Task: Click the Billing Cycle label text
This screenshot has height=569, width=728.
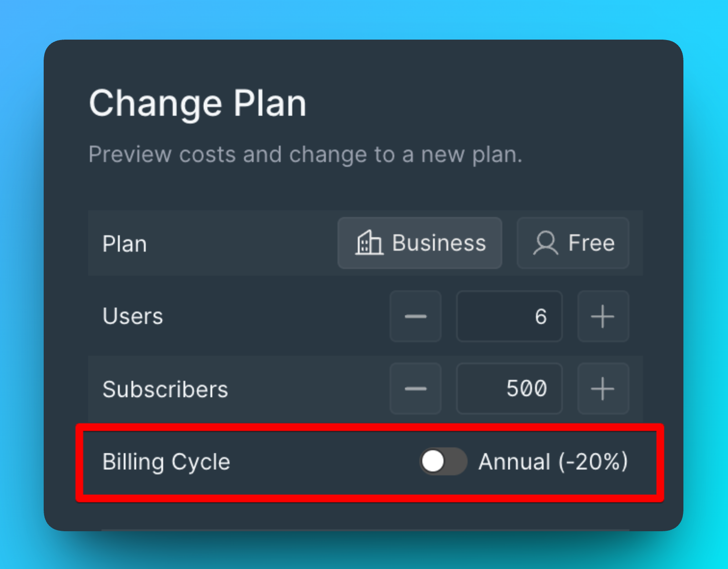Action: (x=166, y=462)
